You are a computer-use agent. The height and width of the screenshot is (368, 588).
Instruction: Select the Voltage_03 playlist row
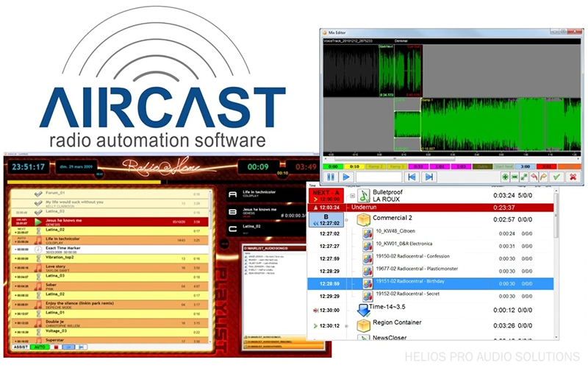pyautogui.click(x=110, y=332)
